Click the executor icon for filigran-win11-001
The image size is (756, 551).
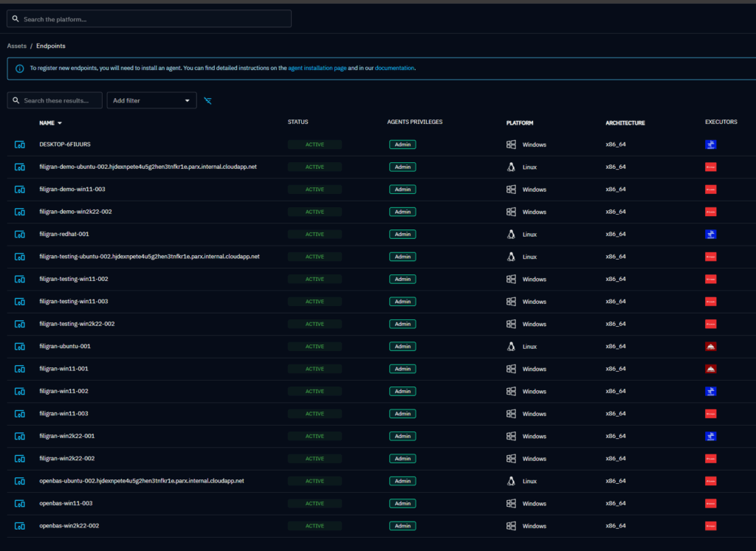710,369
